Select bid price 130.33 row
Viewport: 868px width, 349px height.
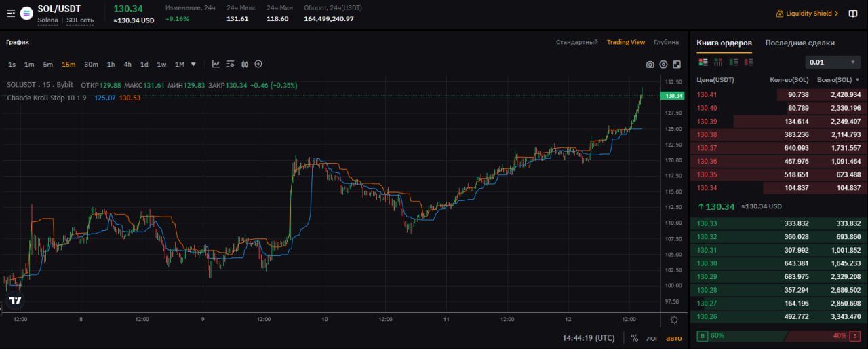pyautogui.click(x=778, y=223)
